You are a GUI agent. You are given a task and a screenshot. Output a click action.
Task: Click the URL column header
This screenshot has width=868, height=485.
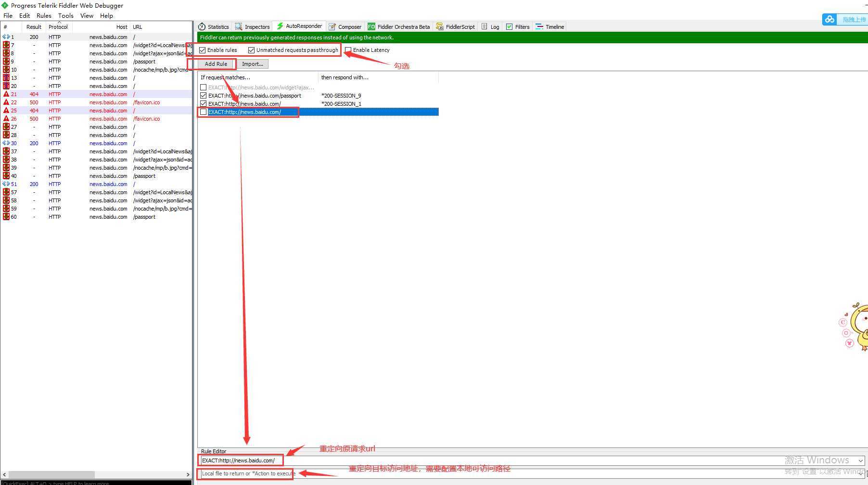tap(161, 27)
